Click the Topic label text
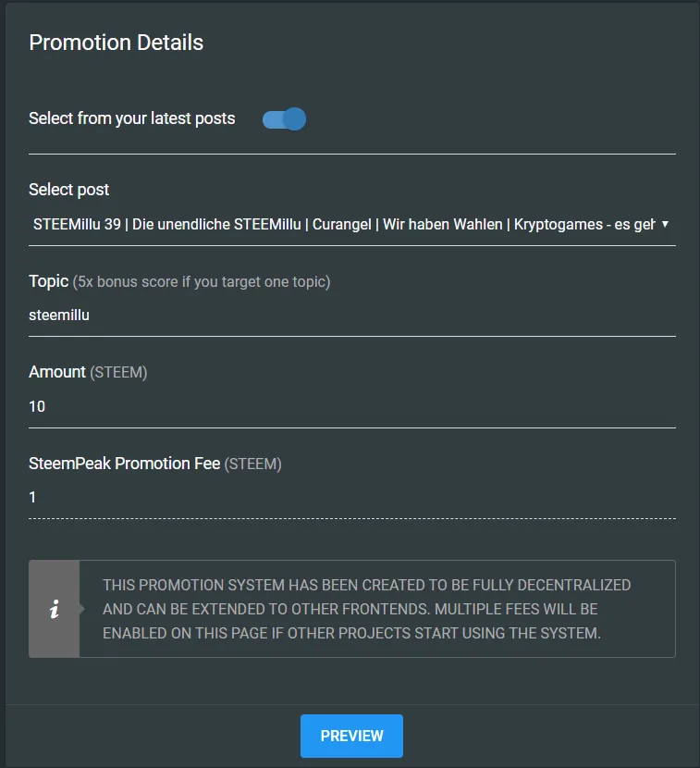The image size is (700, 768). [48, 281]
